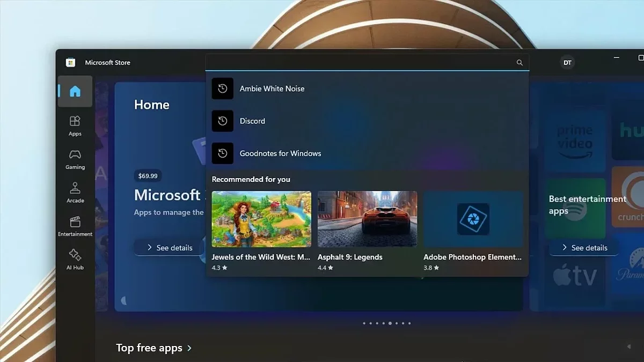
Task: Open the DT user profile avatar
Action: tap(567, 63)
